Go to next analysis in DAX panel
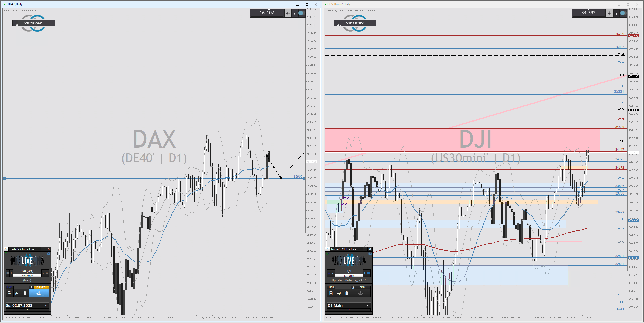Image resolution: width=644 pixels, height=323 pixels. point(43,273)
